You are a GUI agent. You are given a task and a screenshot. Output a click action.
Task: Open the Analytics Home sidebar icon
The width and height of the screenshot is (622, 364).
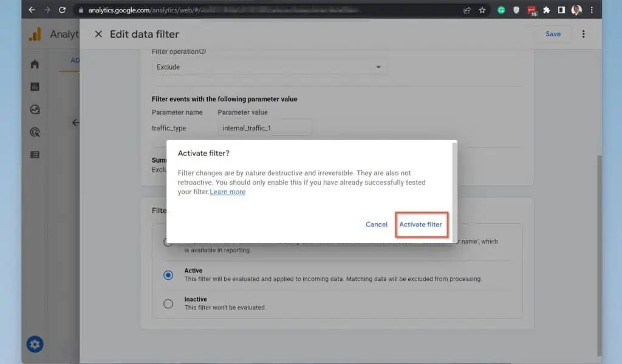pyautogui.click(x=35, y=64)
